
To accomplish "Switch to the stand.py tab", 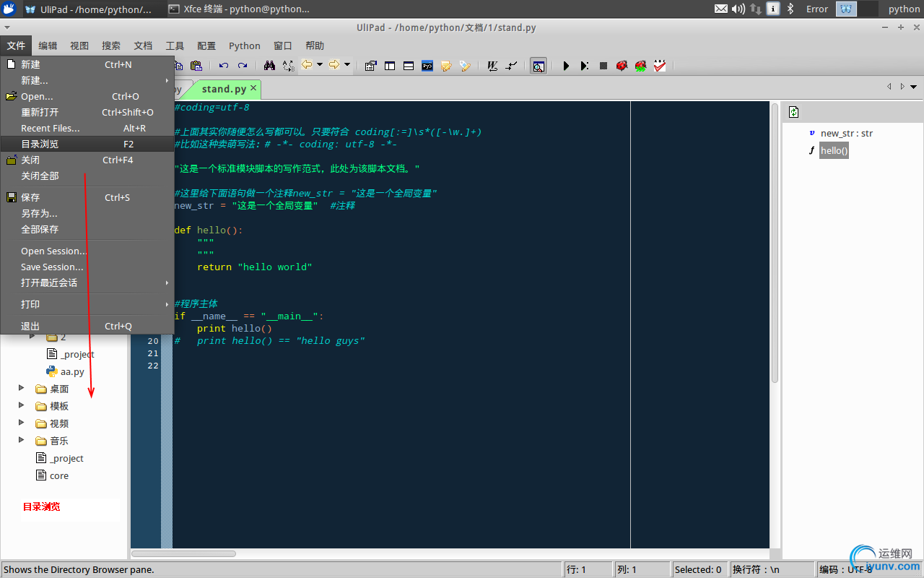I will point(224,89).
